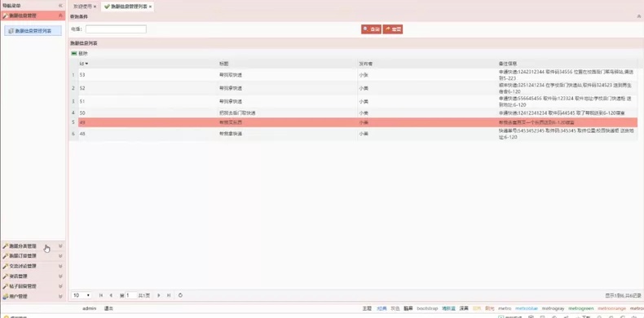Collapse the query conditions panel arrow
Image resolution: width=644 pixels, height=318 pixels.
click(638, 16)
